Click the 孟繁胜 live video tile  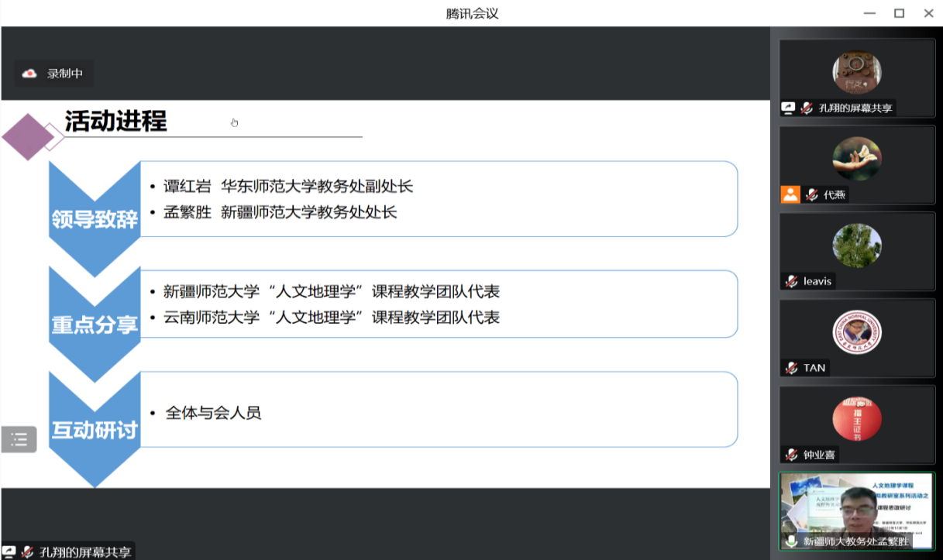click(x=856, y=507)
